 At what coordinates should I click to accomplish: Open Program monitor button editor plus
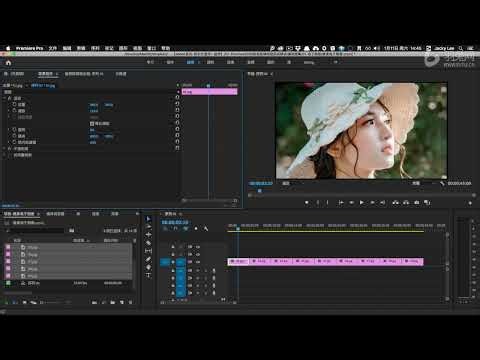coord(470,203)
